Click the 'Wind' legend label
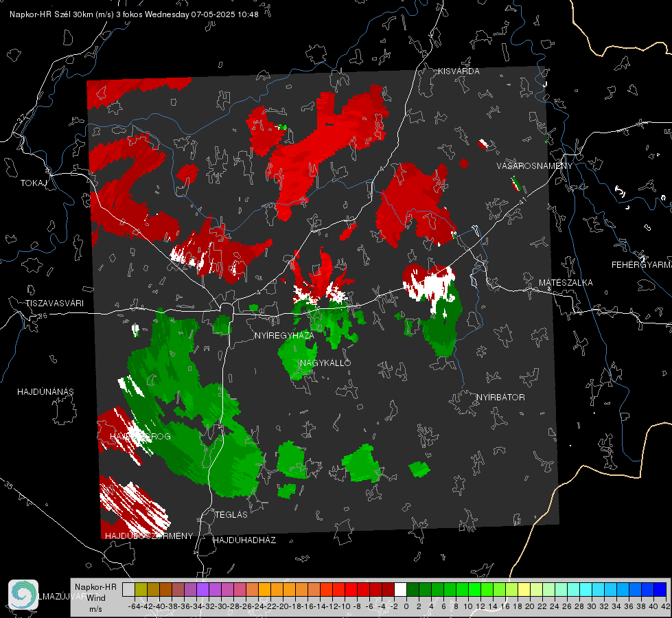Image resolution: width=672 pixels, height=618 pixels. [x=96, y=598]
